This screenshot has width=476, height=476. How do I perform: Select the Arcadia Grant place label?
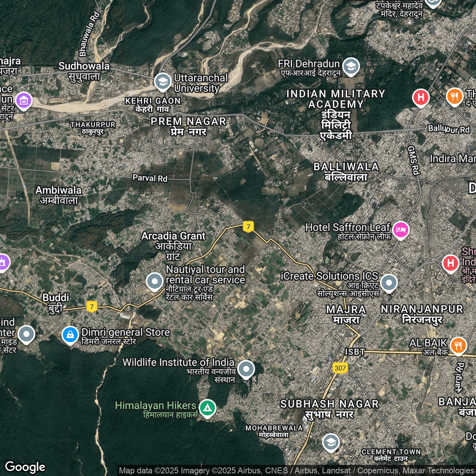173,246
